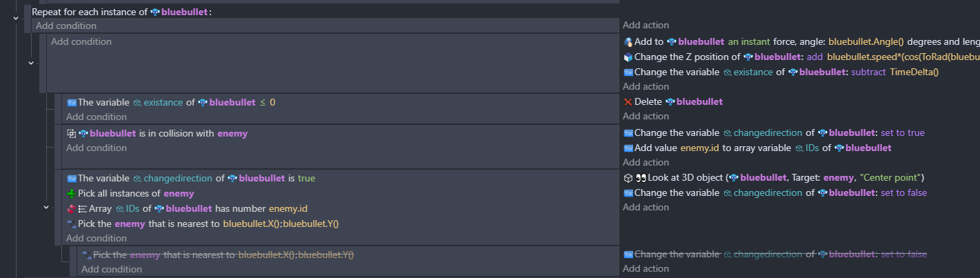Add condition directly under the Repeat header
The height and width of the screenshot is (278, 980).
click(x=66, y=26)
